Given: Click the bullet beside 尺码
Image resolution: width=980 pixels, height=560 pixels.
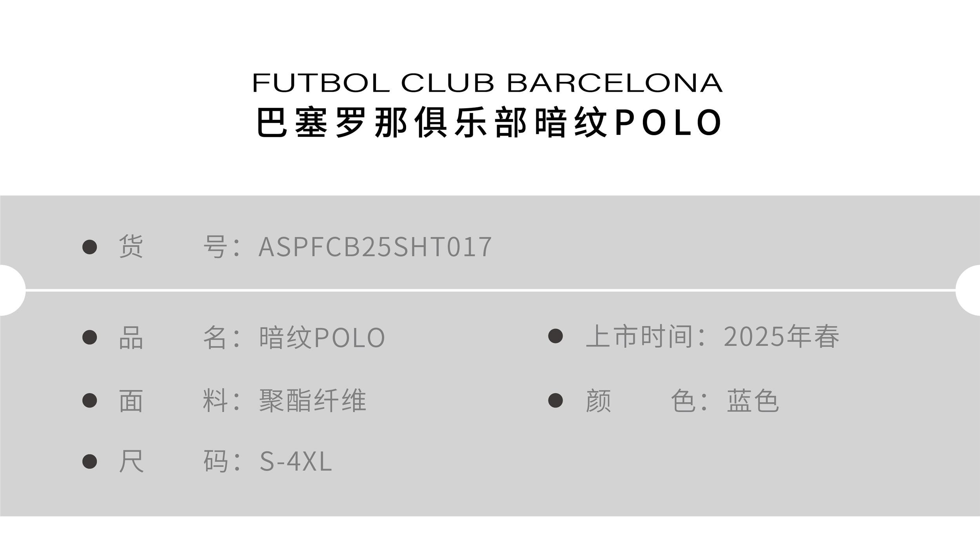Looking at the screenshot, I should point(90,461).
